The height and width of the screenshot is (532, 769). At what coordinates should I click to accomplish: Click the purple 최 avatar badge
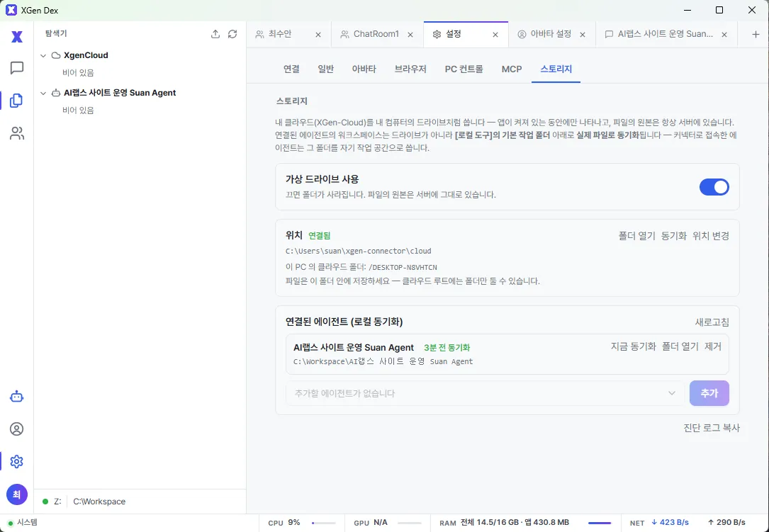coord(17,494)
